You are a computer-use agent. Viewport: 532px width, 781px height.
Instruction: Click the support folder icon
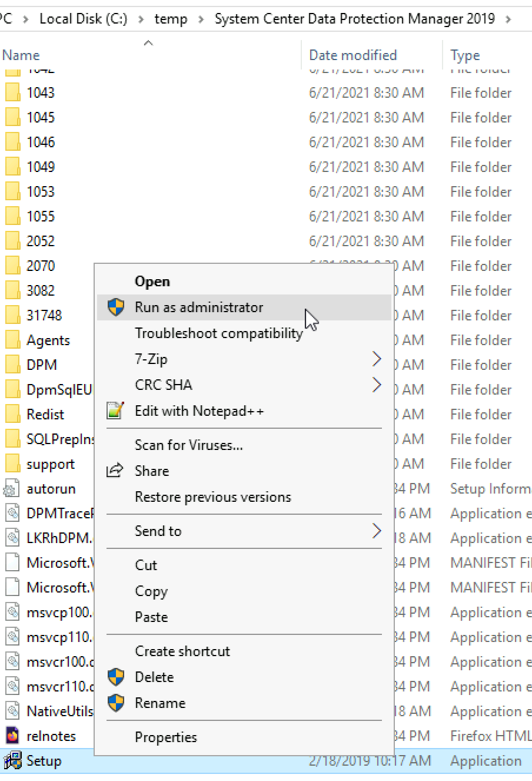[12, 464]
